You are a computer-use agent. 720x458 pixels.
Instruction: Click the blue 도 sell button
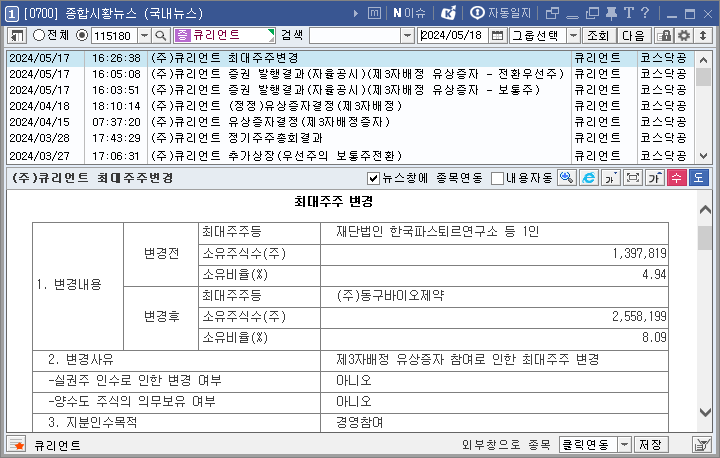(x=699, y=178)
